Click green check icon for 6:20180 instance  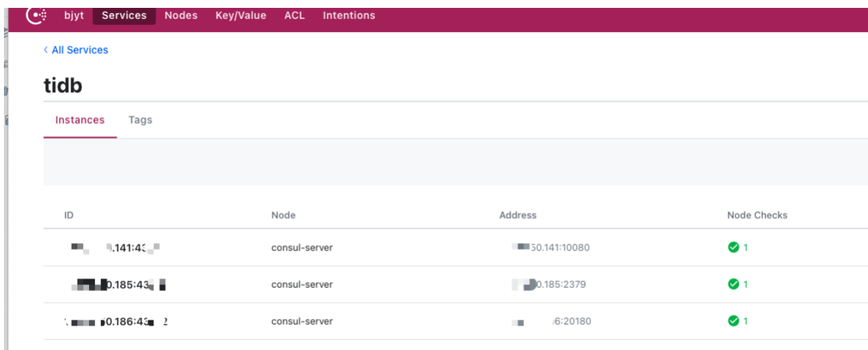coord(733,321)
